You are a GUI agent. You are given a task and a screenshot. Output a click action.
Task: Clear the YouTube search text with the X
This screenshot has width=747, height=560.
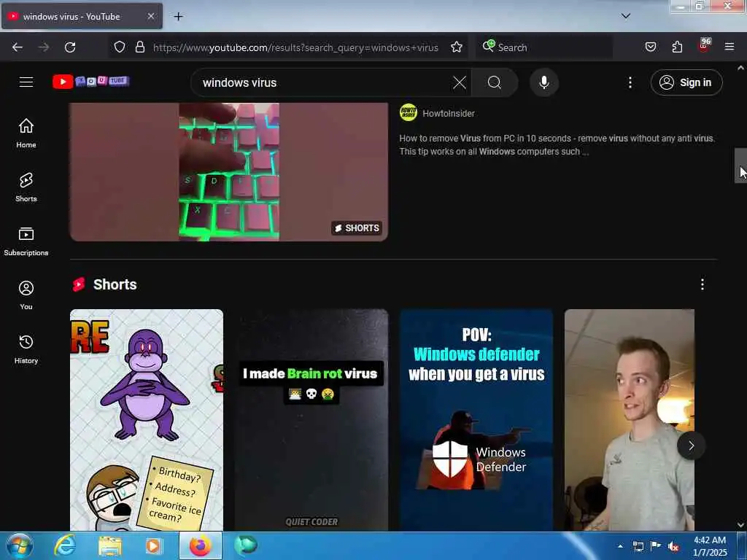coord(460,82)
